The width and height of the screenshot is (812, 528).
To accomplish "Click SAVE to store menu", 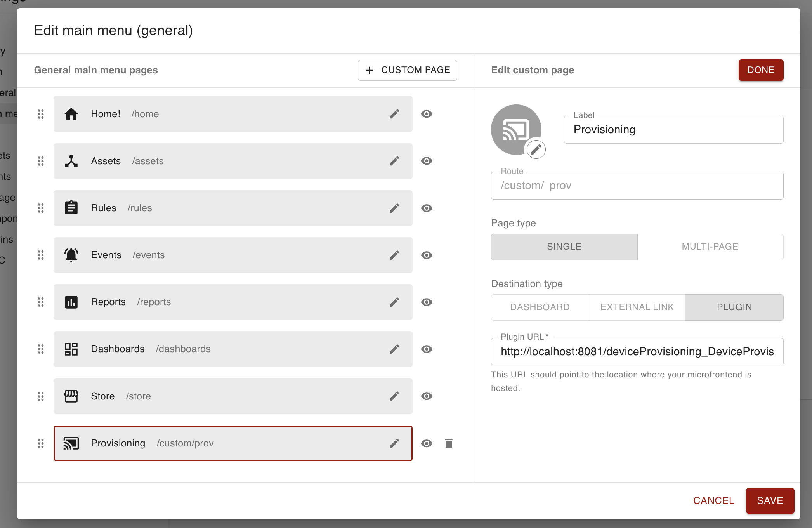I will (770, 501).
